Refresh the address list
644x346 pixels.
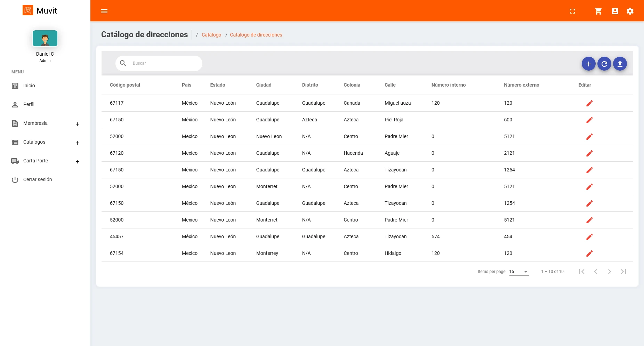604,64
